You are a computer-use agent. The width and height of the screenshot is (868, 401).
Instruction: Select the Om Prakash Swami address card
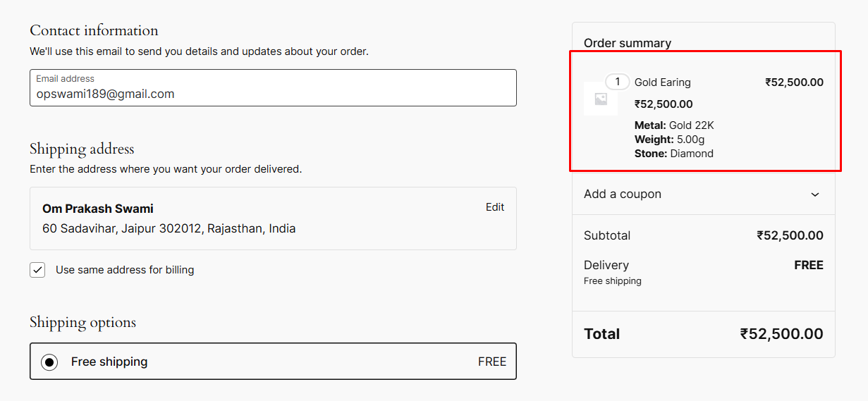pos(273,218)
